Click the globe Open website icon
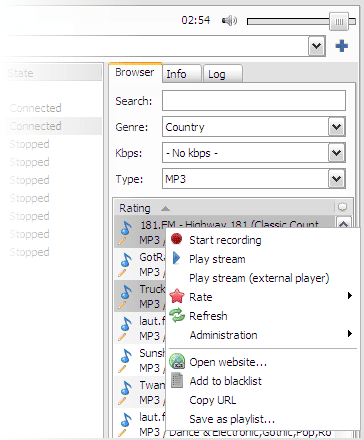364x440 pixels. [x=177, y=361]
